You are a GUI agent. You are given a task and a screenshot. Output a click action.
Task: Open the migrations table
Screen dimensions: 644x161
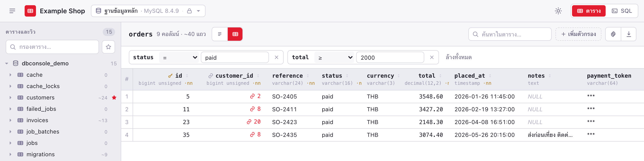click(40, 155)
